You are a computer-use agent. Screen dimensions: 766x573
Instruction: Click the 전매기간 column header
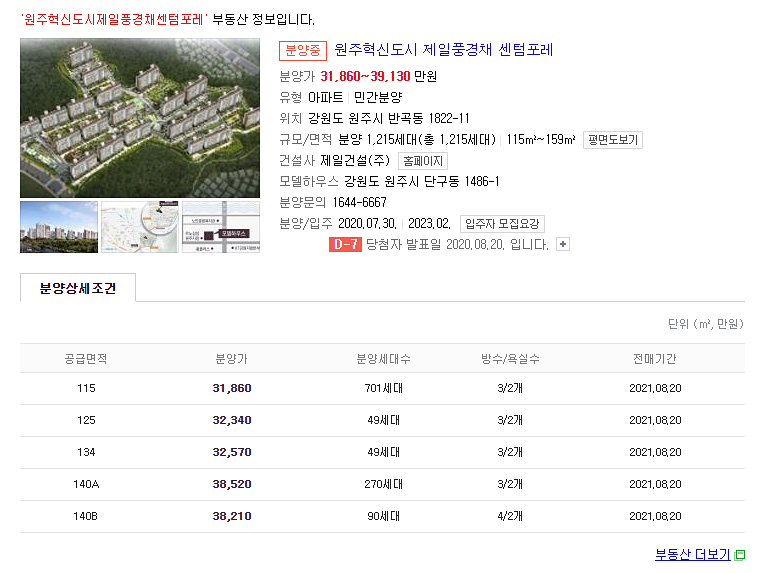(655, 359)
